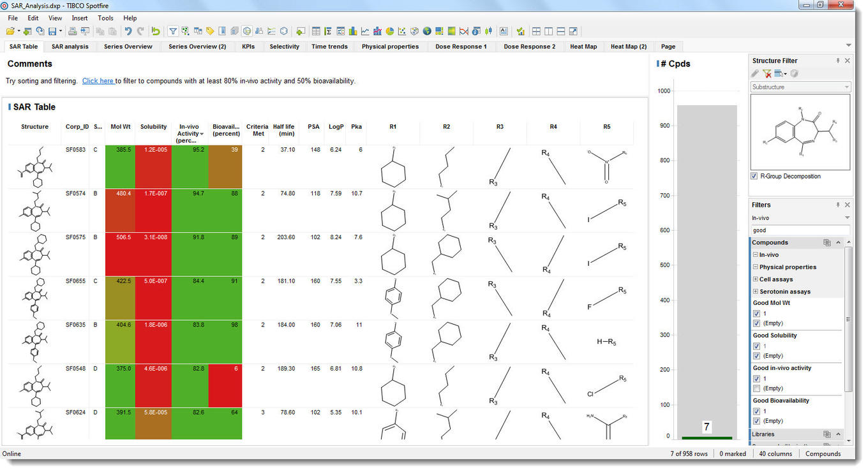
Task: Toggle R-Group Decomposition checkbox
Action: tap(754, 176)
